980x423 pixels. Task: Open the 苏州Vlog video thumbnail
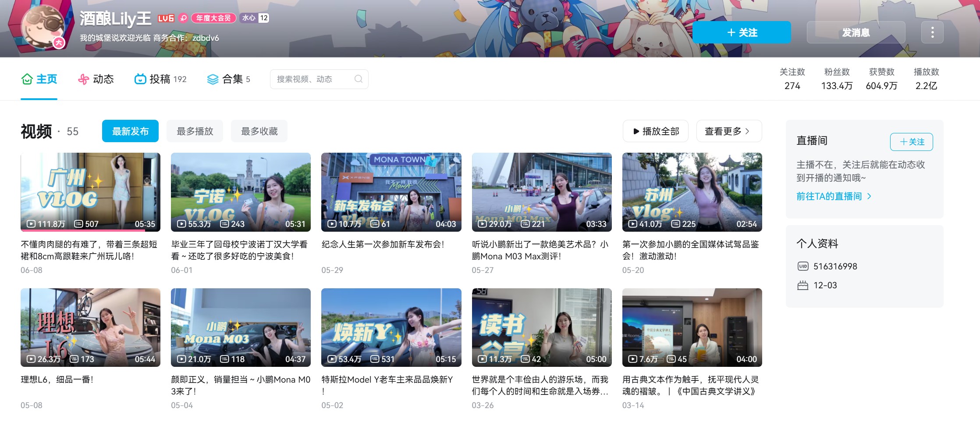click(x=692, y=192)
